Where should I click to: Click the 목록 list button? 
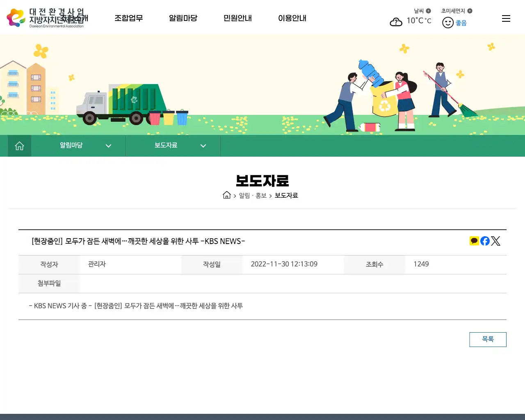point(488,339)
